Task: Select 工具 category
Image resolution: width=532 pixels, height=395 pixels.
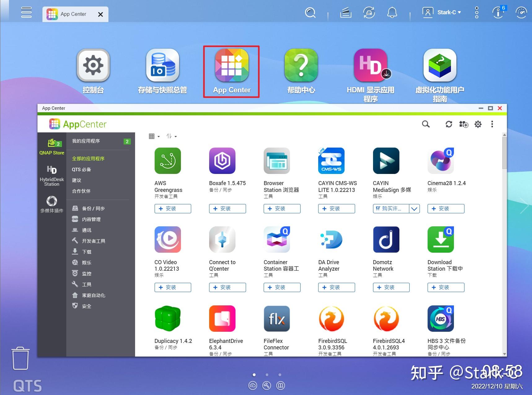Action: (81, 284)
